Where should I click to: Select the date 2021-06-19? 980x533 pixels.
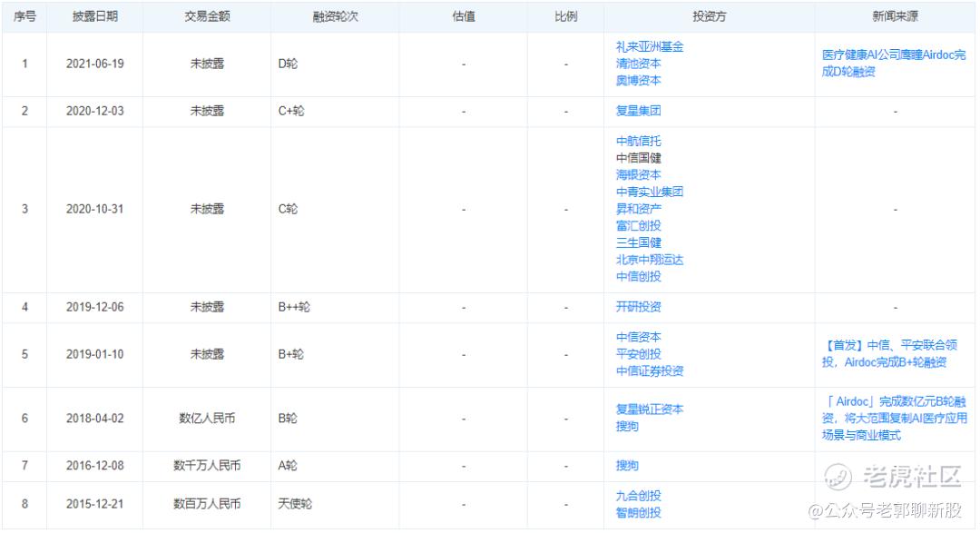coord(95,64)
